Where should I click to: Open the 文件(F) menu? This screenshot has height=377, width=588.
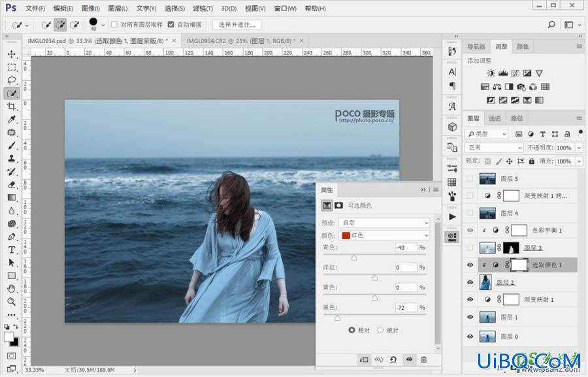(35, 8)
